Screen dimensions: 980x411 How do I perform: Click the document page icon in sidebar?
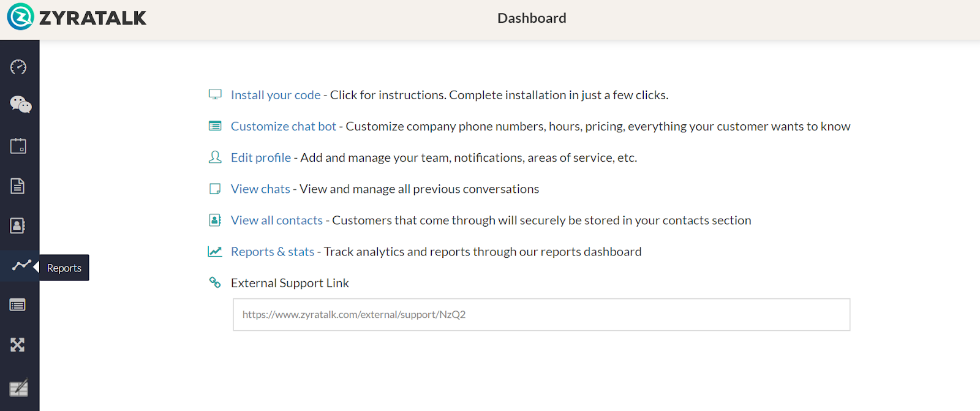coord(18,186)
